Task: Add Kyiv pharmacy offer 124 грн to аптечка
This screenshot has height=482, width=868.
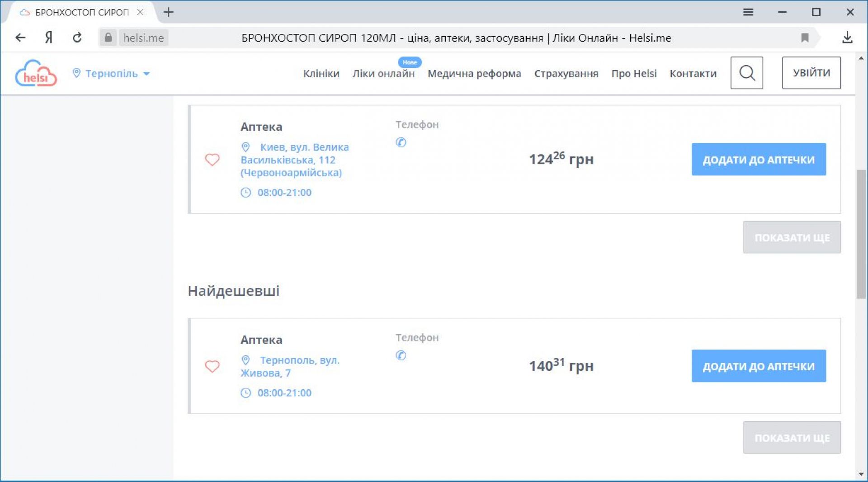Action: (759, 159)
